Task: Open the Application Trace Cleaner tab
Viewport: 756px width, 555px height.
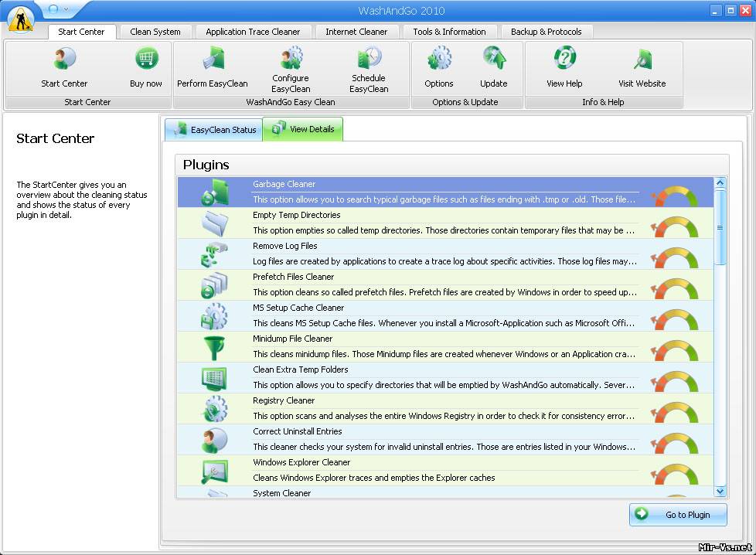Action: 253,32
